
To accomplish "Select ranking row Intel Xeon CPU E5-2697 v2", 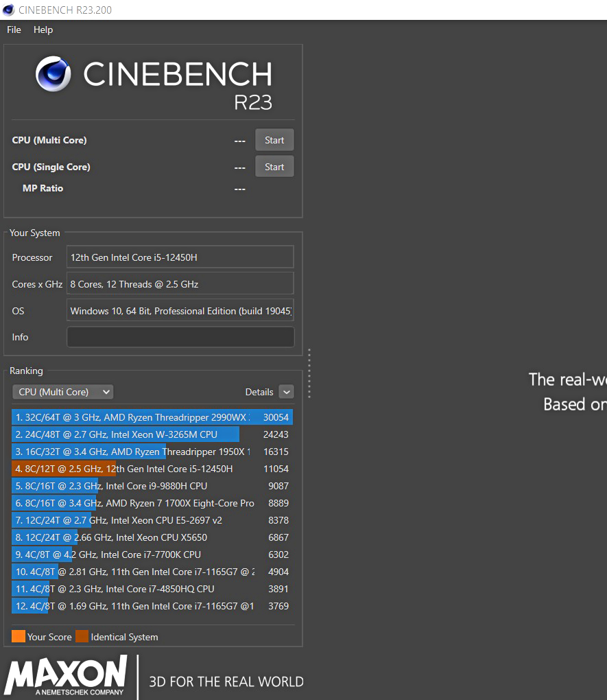I will [152, 520].
